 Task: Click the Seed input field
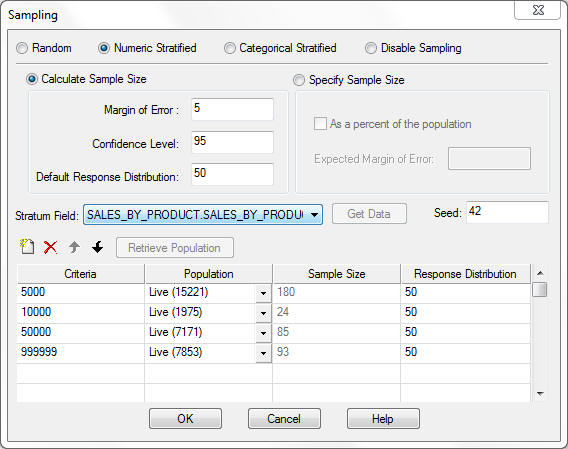point(507,212)
